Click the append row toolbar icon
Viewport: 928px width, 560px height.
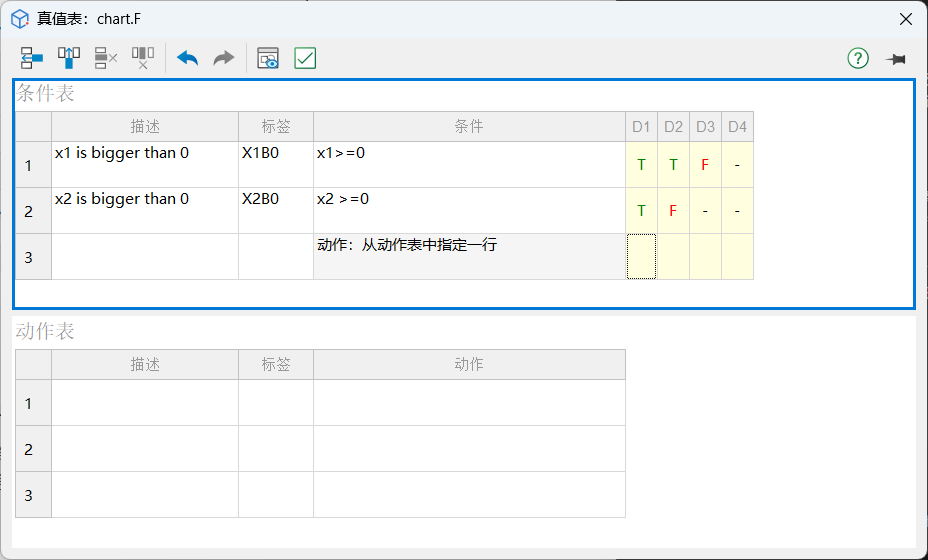point(32,58)
